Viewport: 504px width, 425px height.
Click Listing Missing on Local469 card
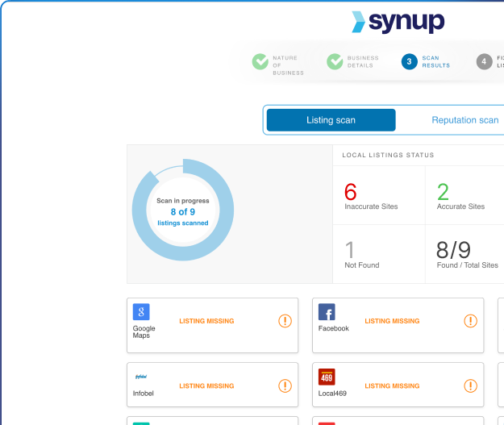click(x=392, y=385)
